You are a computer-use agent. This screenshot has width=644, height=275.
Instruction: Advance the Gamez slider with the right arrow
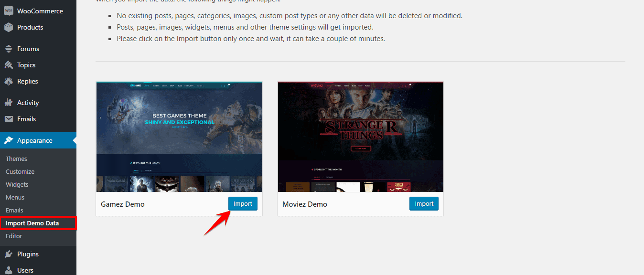258,118
